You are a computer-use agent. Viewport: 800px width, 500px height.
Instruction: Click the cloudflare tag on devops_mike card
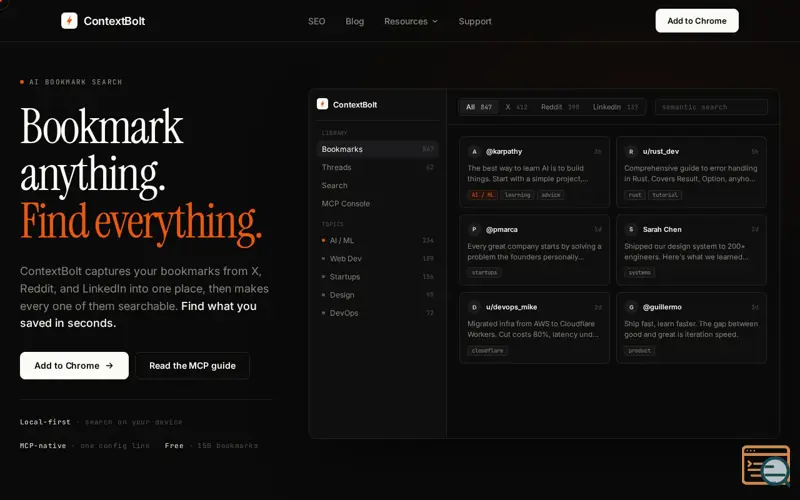487,351
